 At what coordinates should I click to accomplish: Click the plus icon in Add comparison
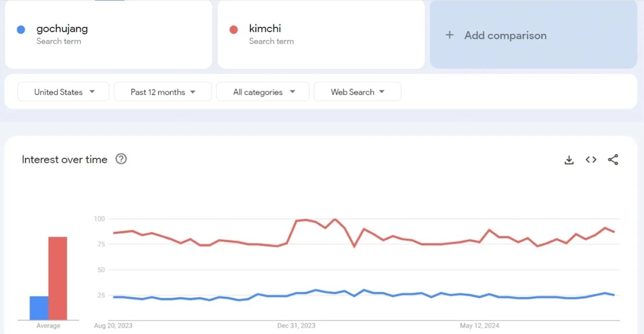pos(449,35)
